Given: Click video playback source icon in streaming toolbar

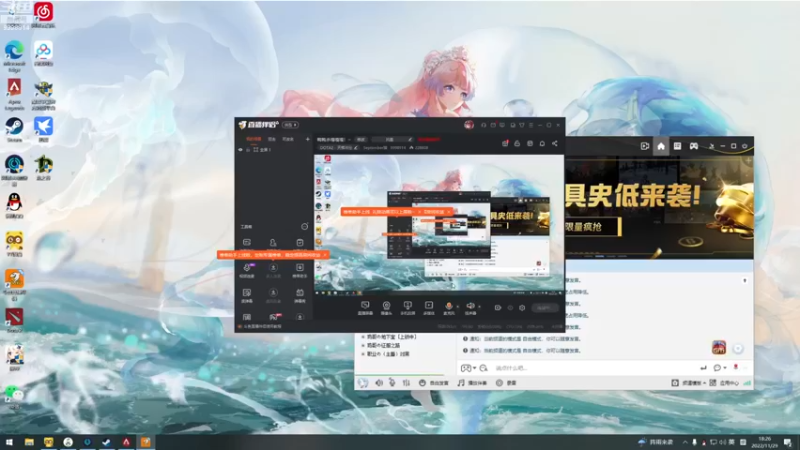Looking at the screenshot, I should click(x=429, y=307).
